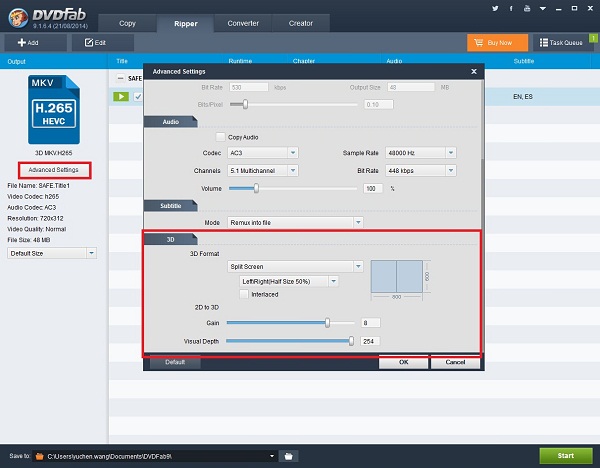Open the Facebook link icon
The height and width of the screenshot is (468, 600).
[511, 8]
